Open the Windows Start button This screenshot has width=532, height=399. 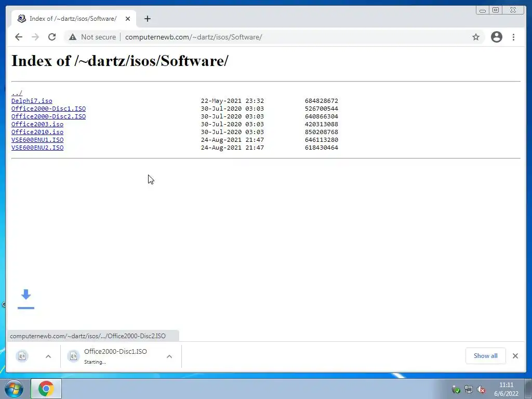(x=14, y=389)
